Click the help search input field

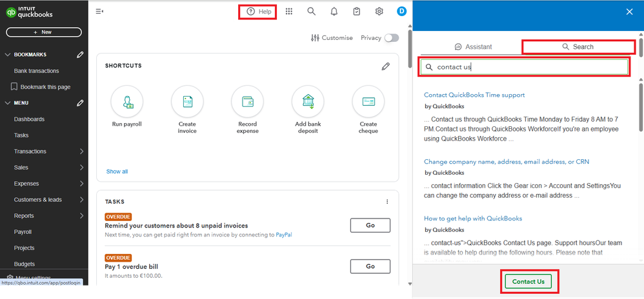point(524,67)
